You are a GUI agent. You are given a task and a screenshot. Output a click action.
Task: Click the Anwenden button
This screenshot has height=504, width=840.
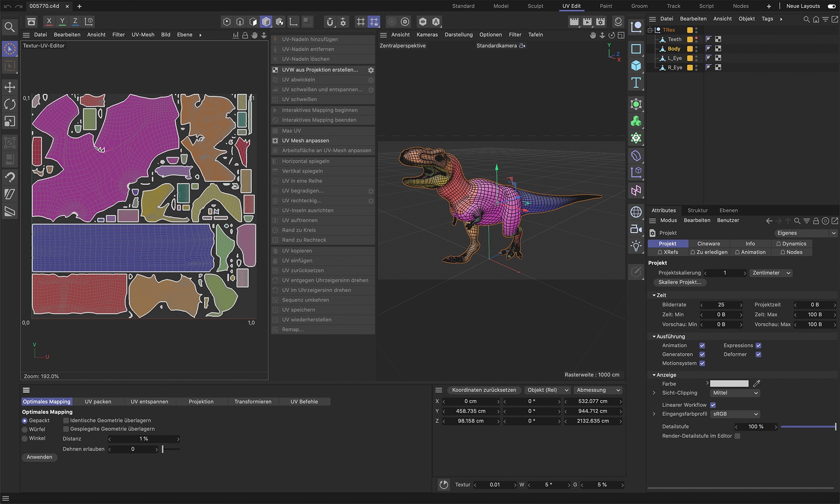(x=39, y=457)
